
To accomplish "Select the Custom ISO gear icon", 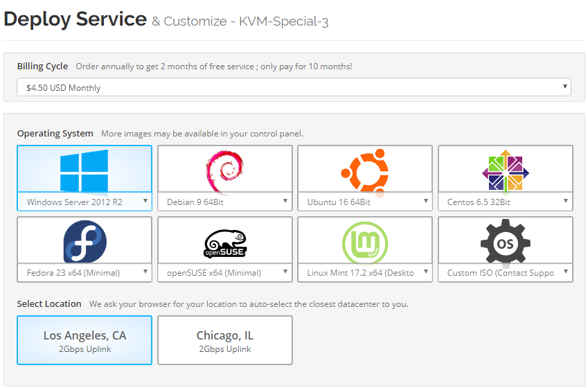I will tap(505, 241).
